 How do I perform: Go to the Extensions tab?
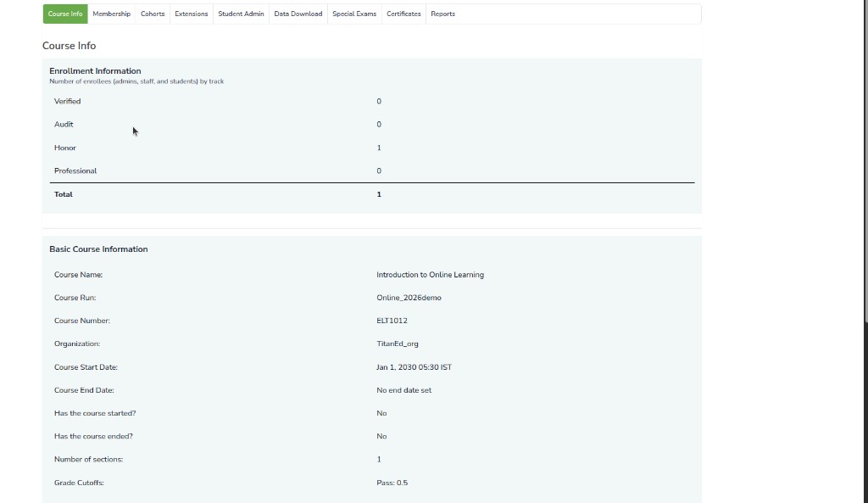point(191,14)
